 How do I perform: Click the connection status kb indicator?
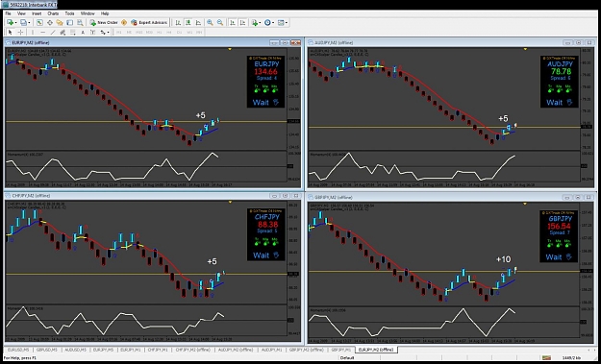coord(572,358)
